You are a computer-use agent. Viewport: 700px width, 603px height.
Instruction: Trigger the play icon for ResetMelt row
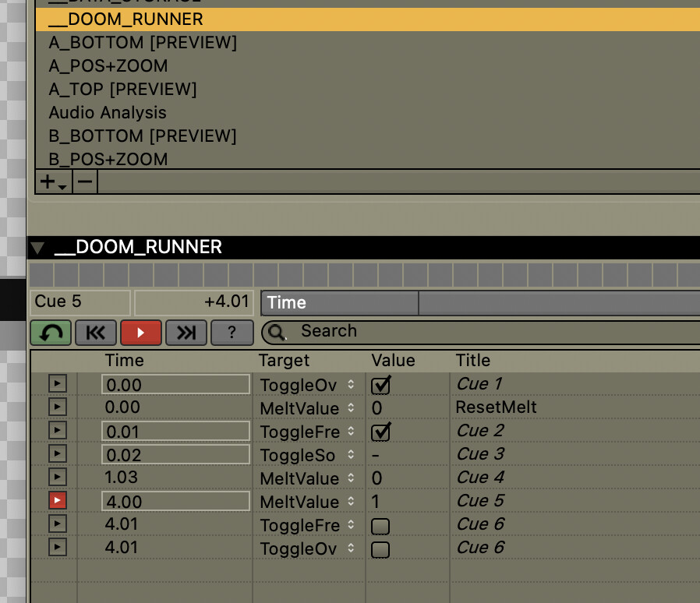tap(58, 407)
